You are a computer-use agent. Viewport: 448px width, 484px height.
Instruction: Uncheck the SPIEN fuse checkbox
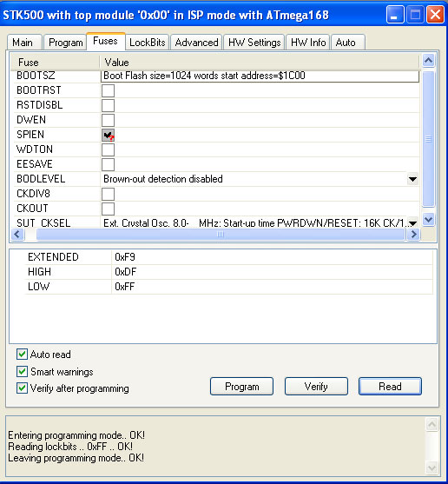pos(108,136)
